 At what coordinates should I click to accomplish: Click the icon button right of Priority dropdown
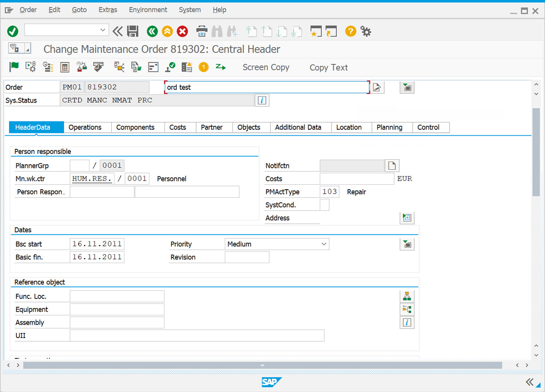tap(407, 244)
